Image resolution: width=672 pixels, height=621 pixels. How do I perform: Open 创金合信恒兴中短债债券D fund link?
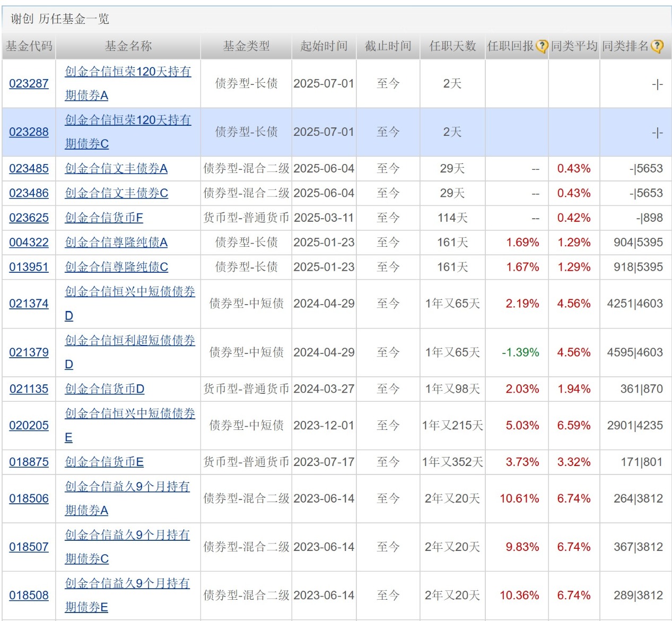pos(130,304)
